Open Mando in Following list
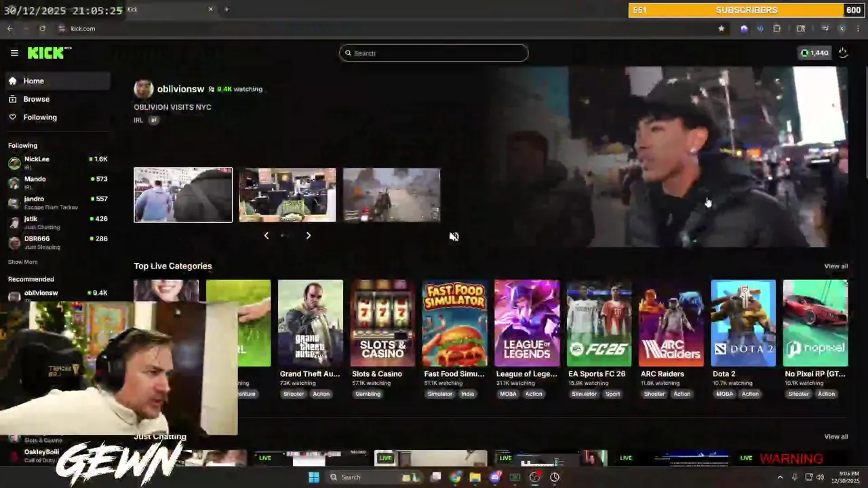This screenshot has height=488, width=868. [58, 182]
